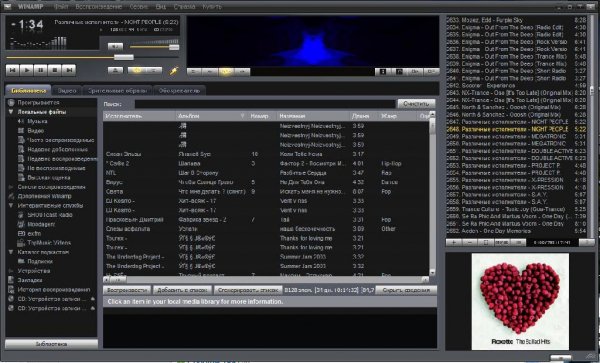Click the Добавить в список button
The image size is (600, 363).
coord(183,290)
